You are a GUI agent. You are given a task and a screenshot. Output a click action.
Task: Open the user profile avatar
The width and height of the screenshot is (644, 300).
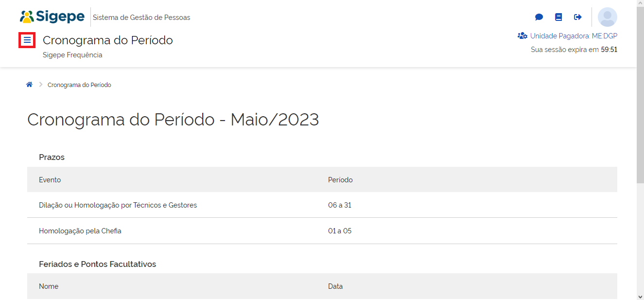(x=608, y=17)
